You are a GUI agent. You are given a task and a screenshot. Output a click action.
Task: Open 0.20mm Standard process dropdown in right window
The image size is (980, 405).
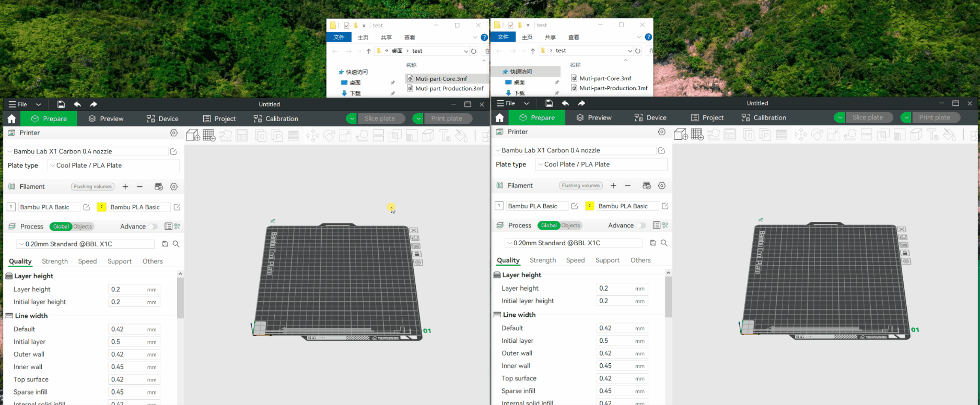[x=573, y=243]
